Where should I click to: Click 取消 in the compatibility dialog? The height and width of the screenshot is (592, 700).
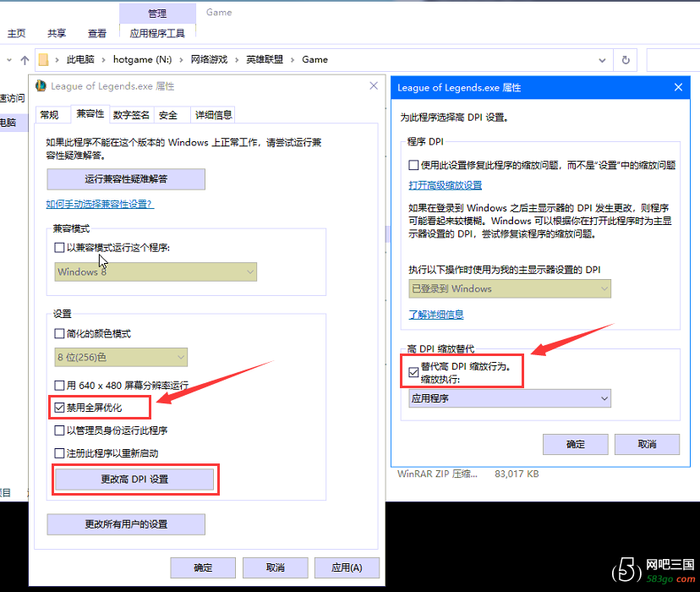tap(275, 567)
